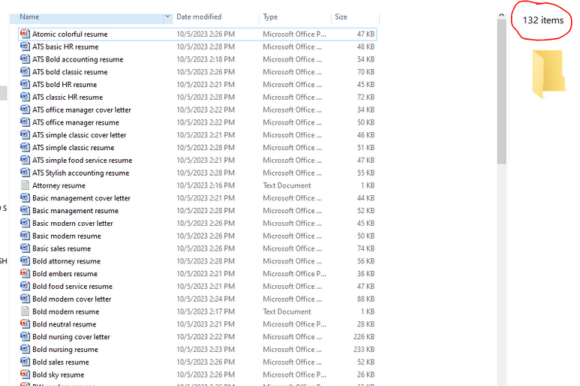
Task: Click the vertical scrollbar thumb of file list
Action: tap(501, 91)
